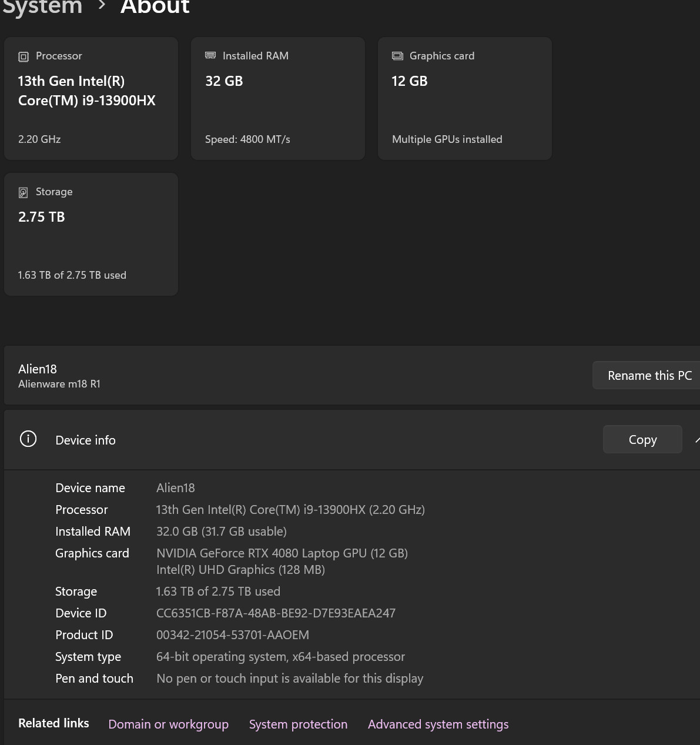The image size is (700, 745).
Task: Open the Storage 2.75 TB card
Action: 91,234
